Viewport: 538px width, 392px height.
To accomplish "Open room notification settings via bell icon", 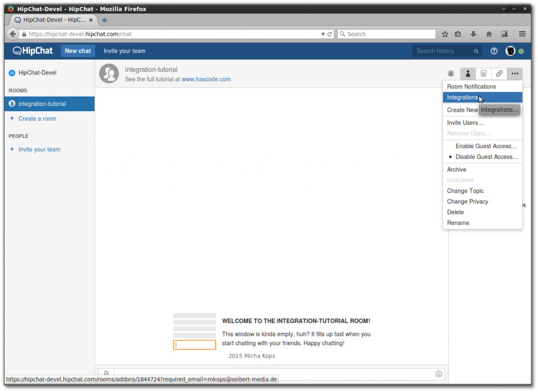I will [x=451, y=73].
